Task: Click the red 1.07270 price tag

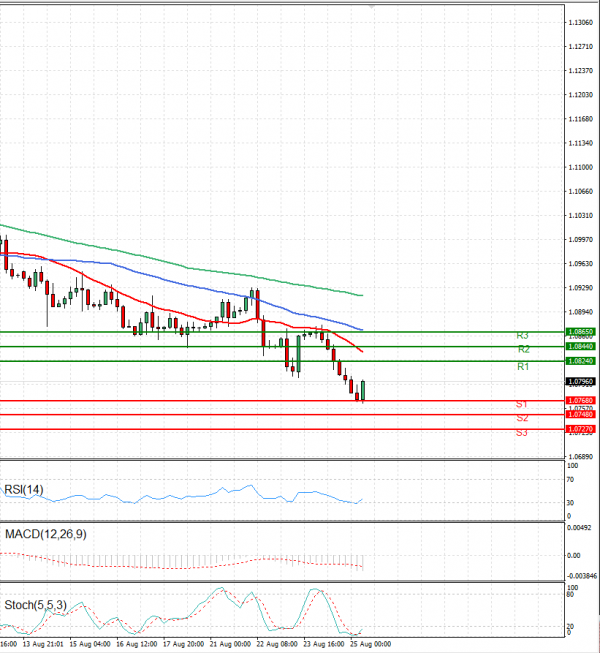Action: 580,429
